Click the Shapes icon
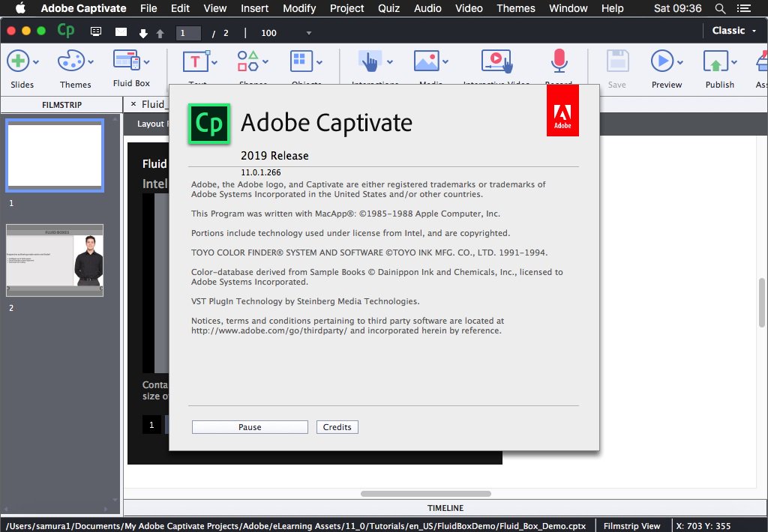The width and height of the screenshot is (768, 532). click(247, 61)
